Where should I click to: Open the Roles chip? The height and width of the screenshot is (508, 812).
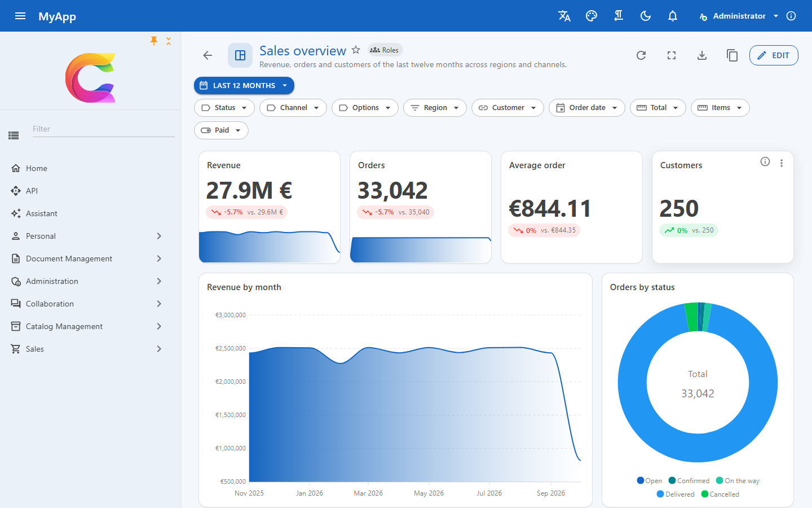click(385, 50)
